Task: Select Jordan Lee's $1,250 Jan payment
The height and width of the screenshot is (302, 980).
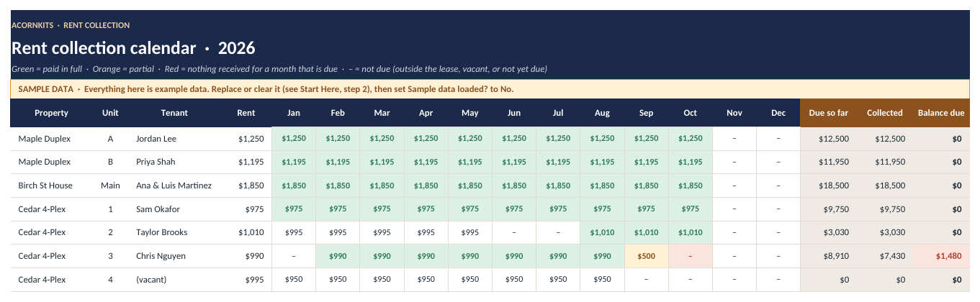Action: tap(294, 139)
